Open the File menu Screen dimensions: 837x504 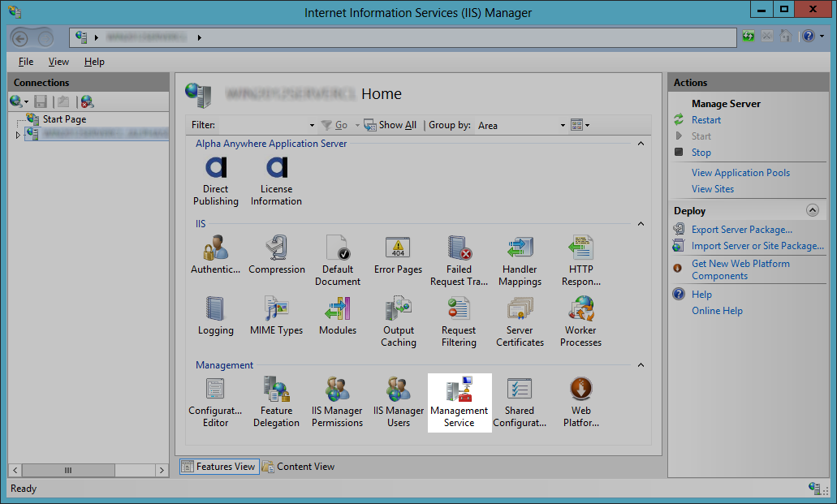coord(26,62)
